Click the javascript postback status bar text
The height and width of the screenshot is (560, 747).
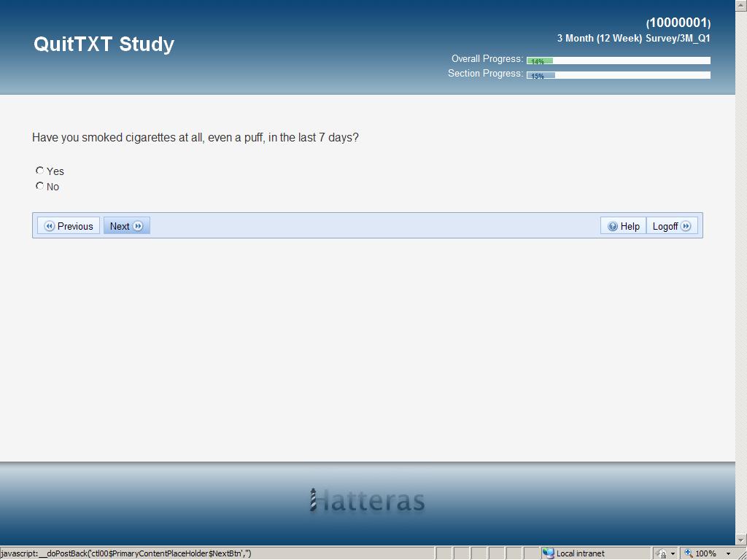click(125, 553)
